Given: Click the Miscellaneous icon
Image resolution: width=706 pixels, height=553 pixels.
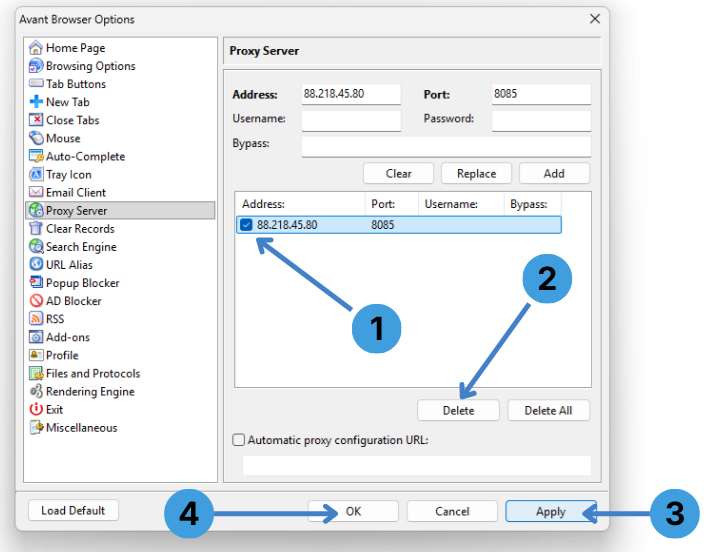Looking at the screenshot, I should pyautogui.click(x=36, y=427).
